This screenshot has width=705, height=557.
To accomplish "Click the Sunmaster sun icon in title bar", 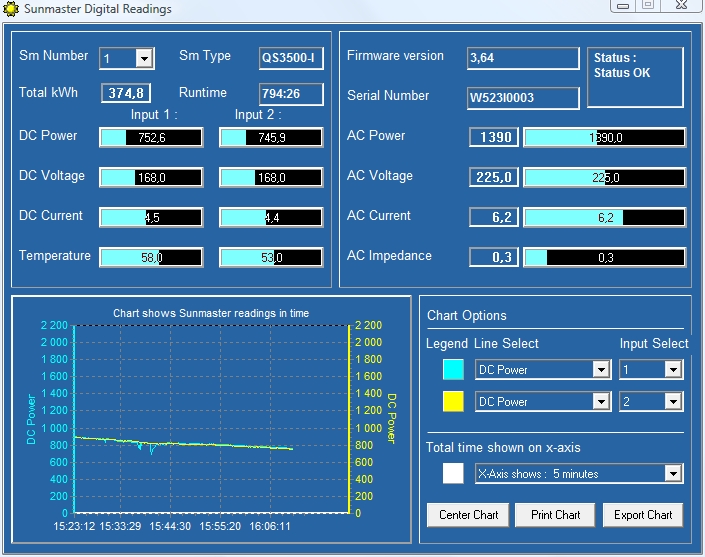I will [11, 9].
